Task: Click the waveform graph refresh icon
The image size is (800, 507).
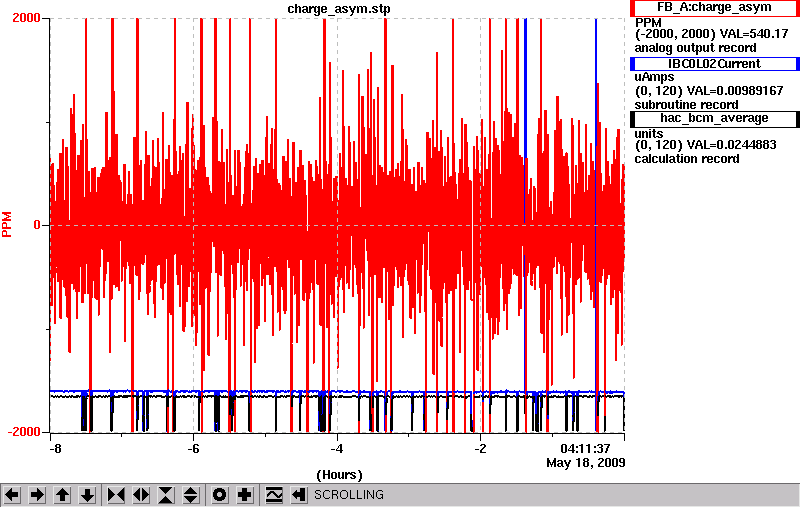Action: [x=274, y=495]
